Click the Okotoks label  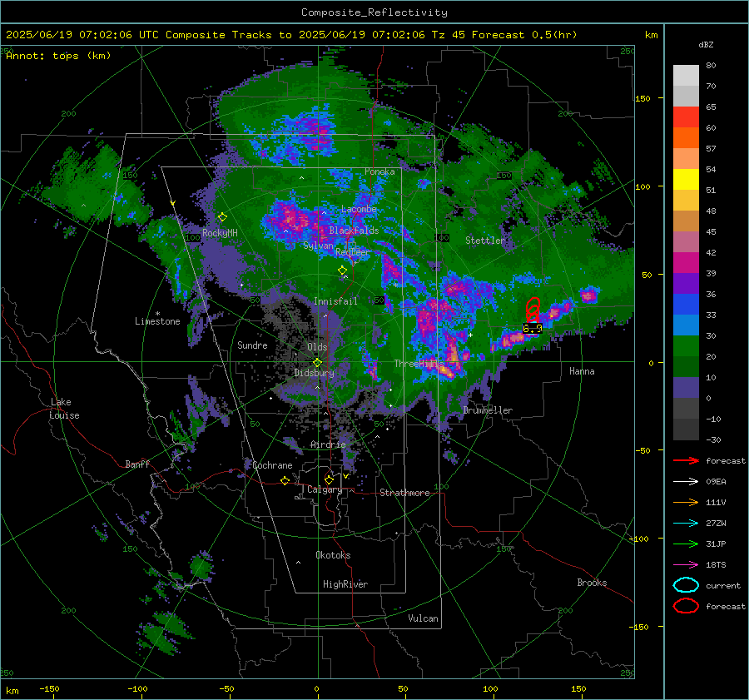point(333,554)
